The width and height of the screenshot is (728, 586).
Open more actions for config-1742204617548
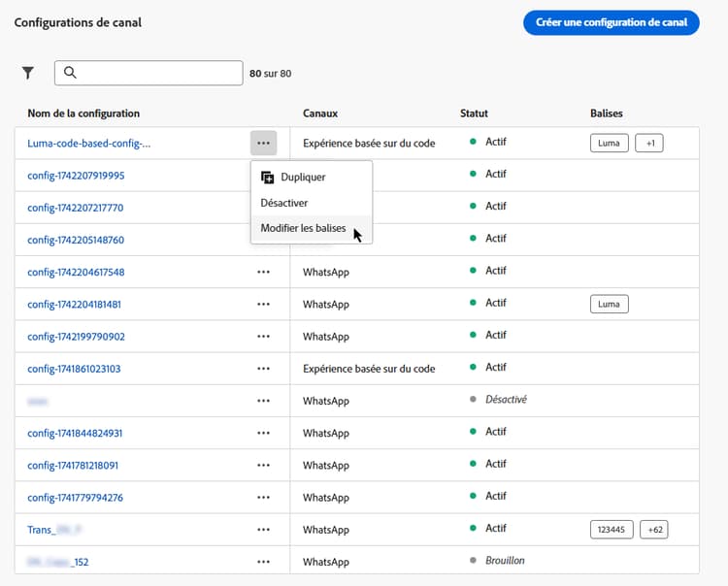click(x=263, y=272)
